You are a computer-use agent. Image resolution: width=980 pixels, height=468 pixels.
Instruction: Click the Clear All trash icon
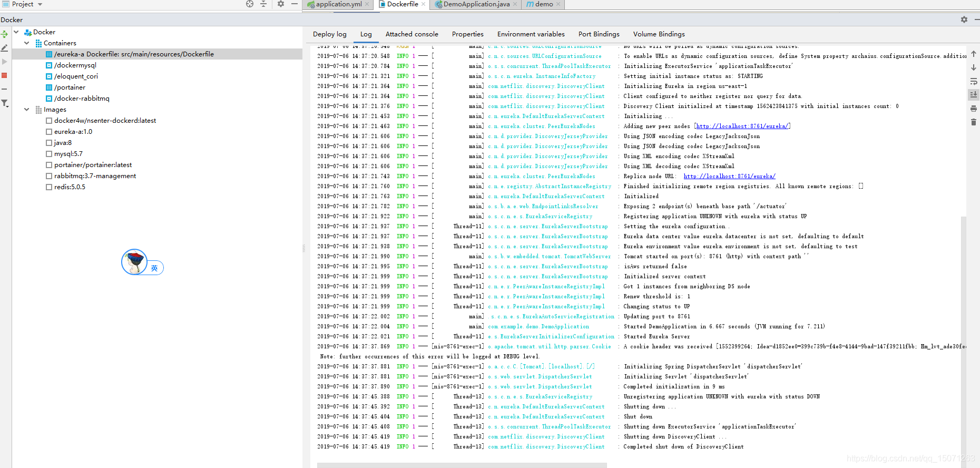[974, 122]
